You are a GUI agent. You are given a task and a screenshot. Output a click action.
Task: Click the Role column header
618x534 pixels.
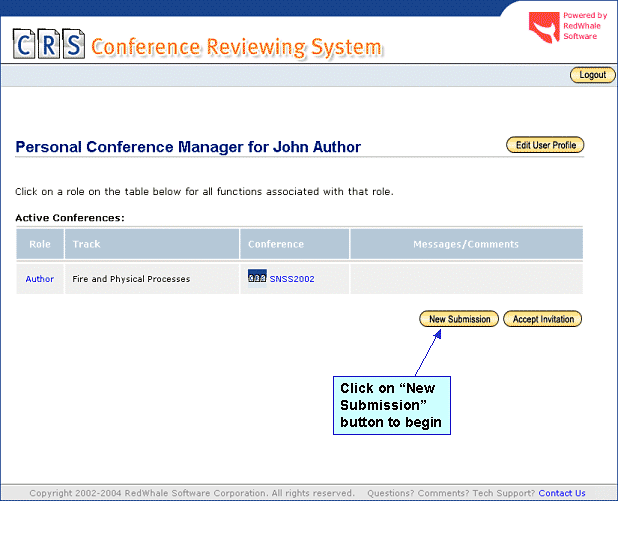point(40,244)
